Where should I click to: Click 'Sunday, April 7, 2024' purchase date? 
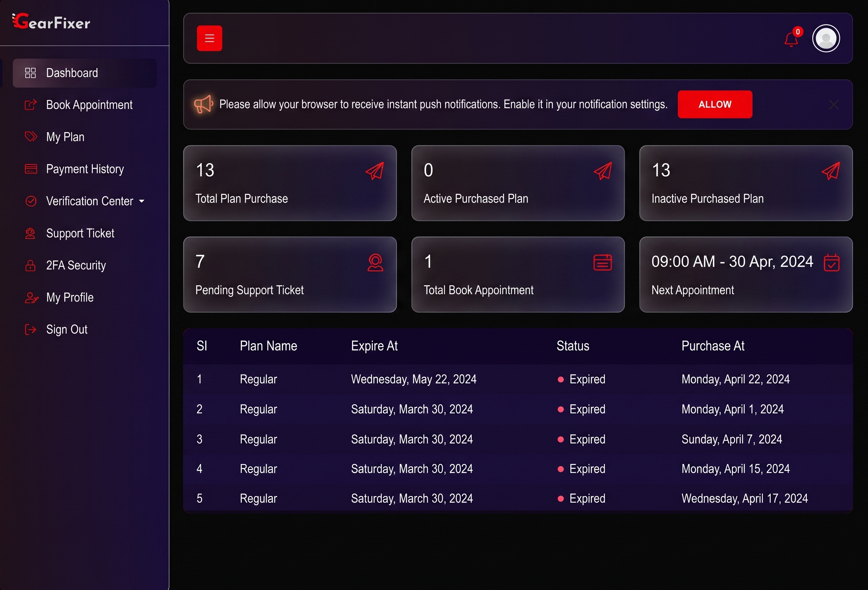click(732, 439)
